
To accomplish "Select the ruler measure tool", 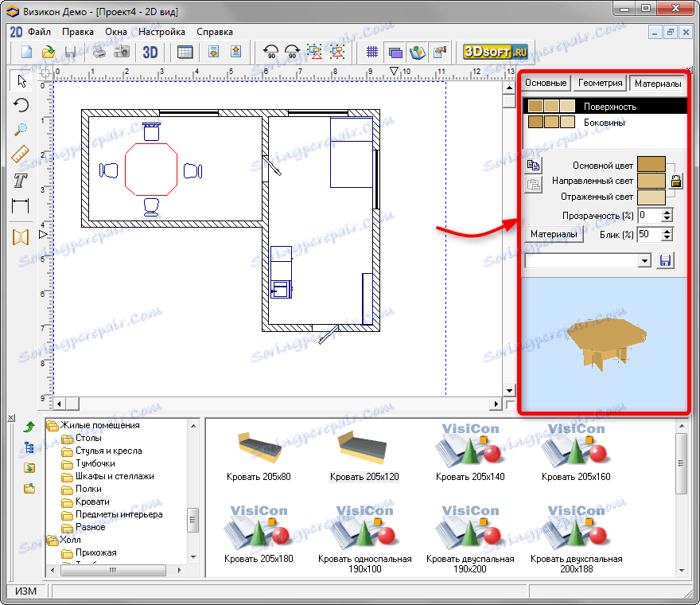I will 21,154.
